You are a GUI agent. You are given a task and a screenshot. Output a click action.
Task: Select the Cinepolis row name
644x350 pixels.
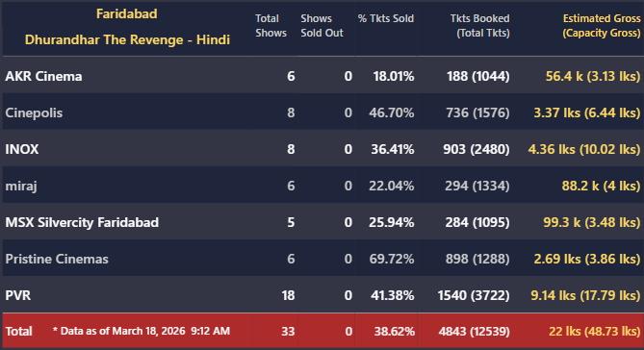coord(34,112)
